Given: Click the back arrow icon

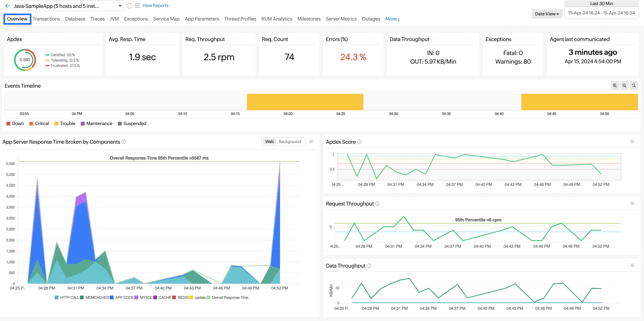Looking at the screenshot, I should coord(7,6).
